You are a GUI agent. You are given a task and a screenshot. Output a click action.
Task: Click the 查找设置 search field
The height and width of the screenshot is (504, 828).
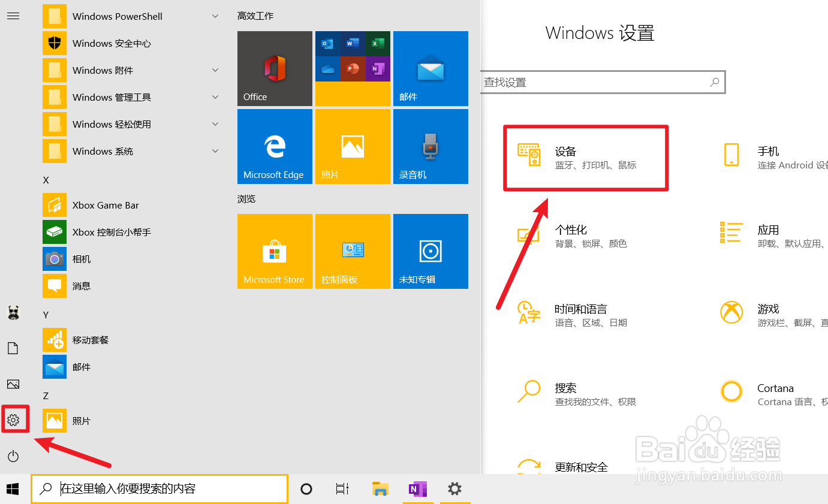click(x=603, y=82)
